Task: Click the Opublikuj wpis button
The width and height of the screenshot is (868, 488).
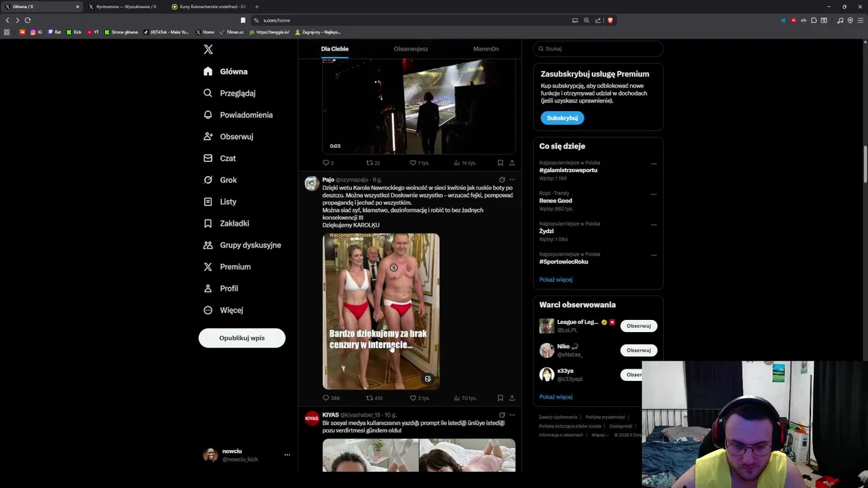Action: pyautogui.click(x=242, y=338)
